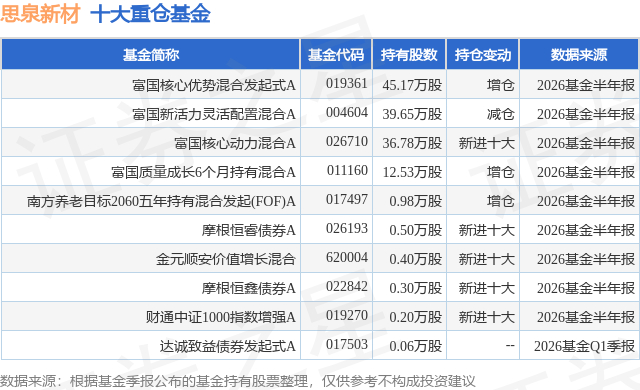Click the 数据来源 column header

tap(579, 54)
